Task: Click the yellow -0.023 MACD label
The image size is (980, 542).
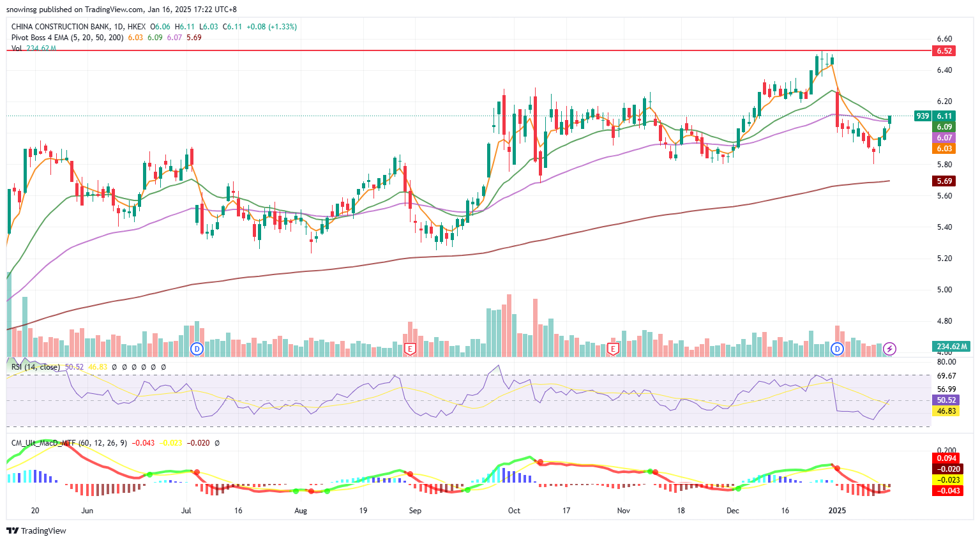Action: [947, 480]
